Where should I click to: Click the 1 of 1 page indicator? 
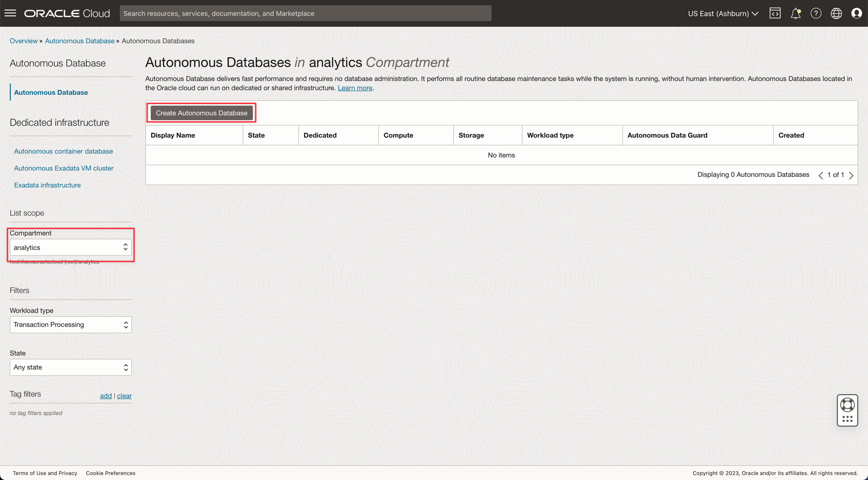[836, 175]
